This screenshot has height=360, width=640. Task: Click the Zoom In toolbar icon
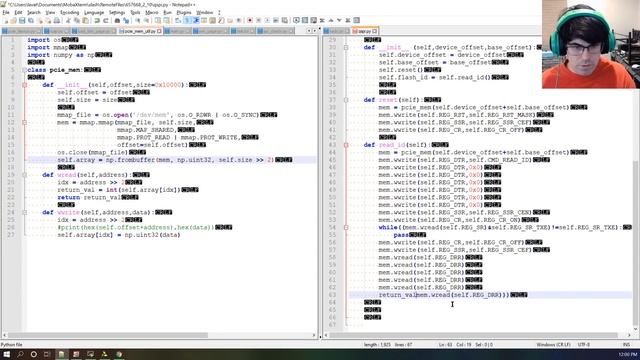(137, 20)
